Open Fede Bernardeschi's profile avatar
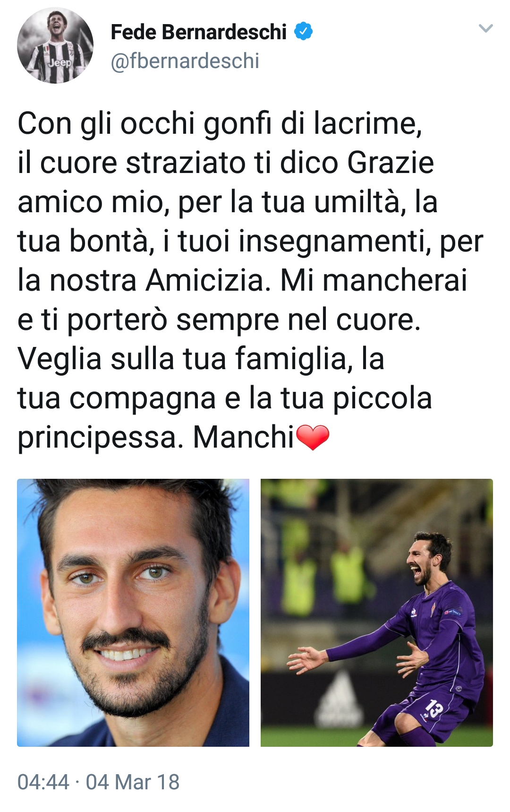The height and width of the screenshot is (812, 510). coord(55,45)
